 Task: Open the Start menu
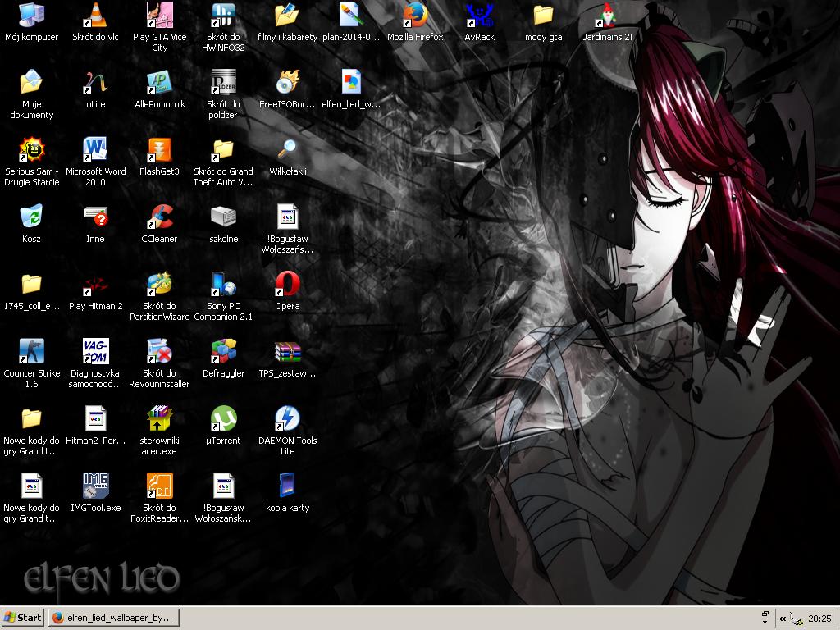click(x=22, y=618)
